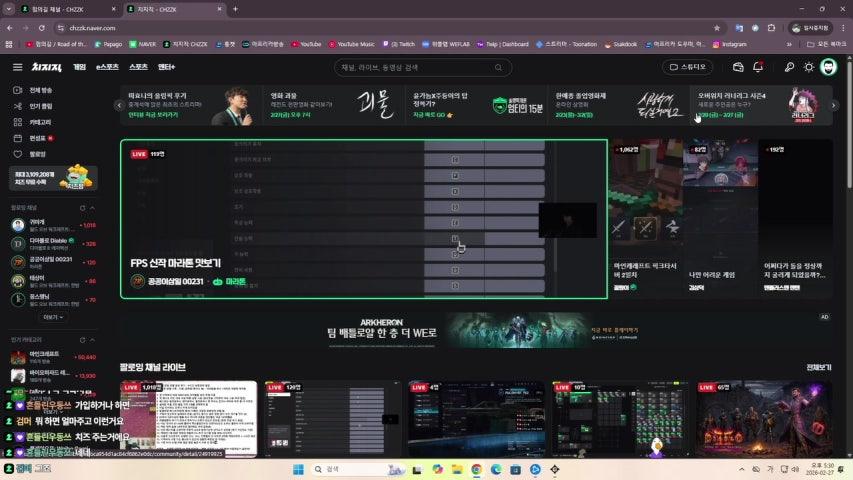This screenshot has width=853, height=480.
Task: Open the 스포츠 header menu
Action: click(x=138, y=67)
